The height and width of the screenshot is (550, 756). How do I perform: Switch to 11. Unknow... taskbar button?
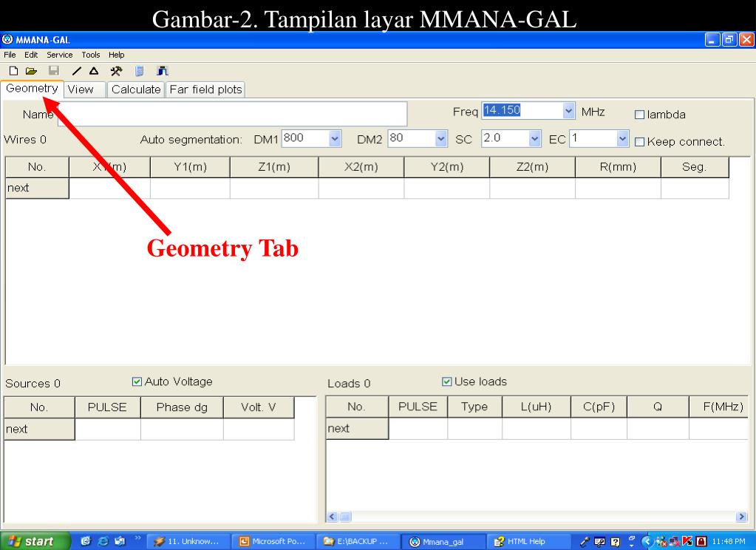[188, 541]
